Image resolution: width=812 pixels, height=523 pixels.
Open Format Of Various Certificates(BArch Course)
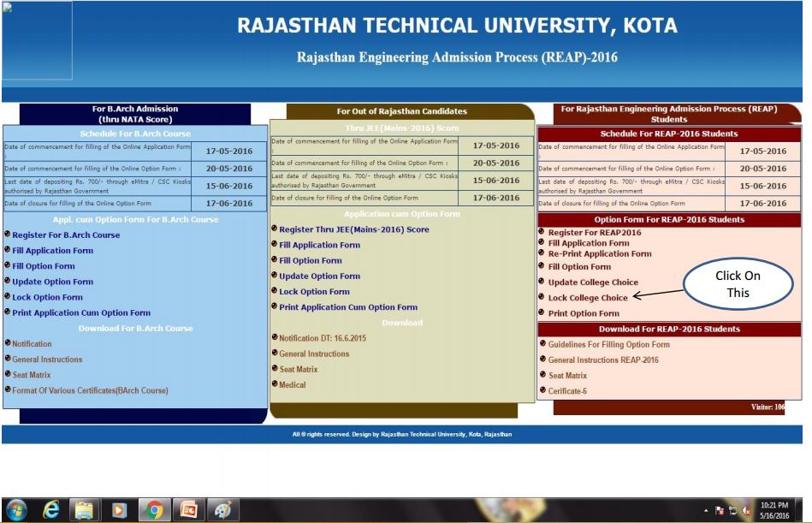[90, 390]
